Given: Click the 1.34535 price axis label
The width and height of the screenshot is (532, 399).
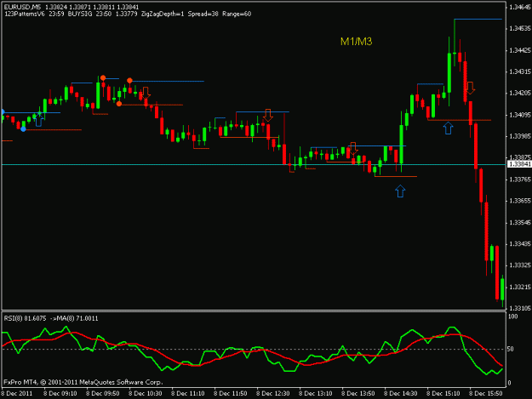Looking at the screenshot, I should coord(520,29).
